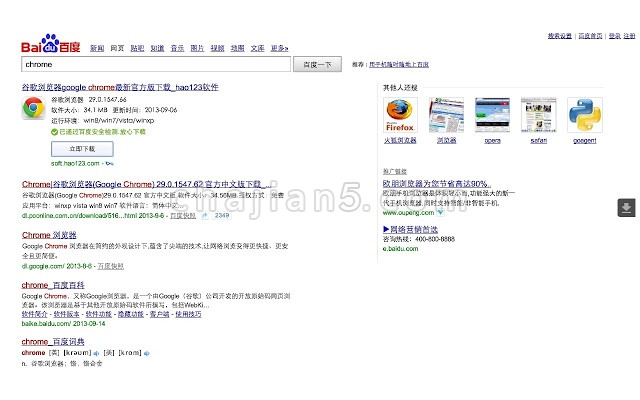The height and width of the screenshot is (400, 640).
Task: Expand arrow next to soft.hao123.com
Action: pos(108,163)
